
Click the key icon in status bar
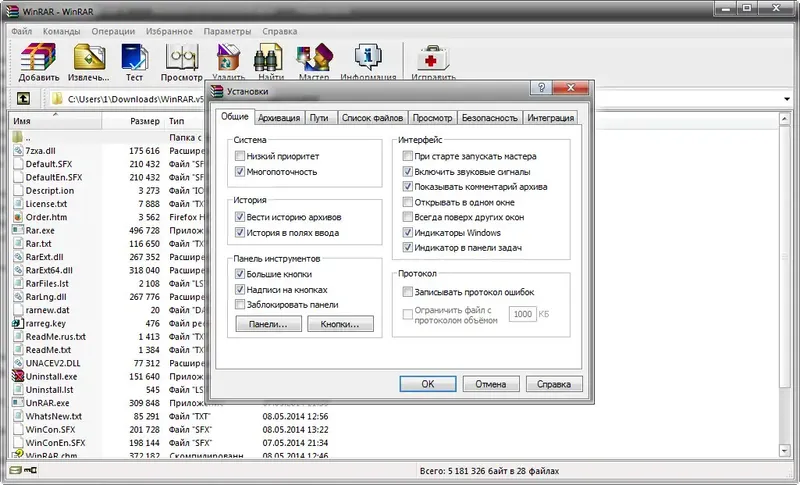[31, 470]
